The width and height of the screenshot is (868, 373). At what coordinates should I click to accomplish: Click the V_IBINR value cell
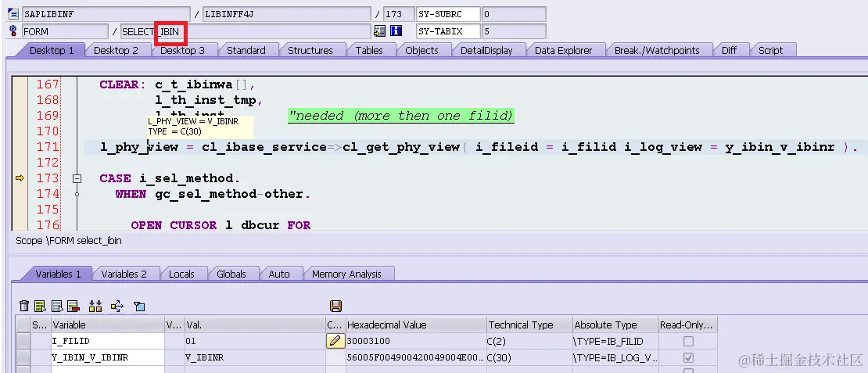(x=255, y=357)
